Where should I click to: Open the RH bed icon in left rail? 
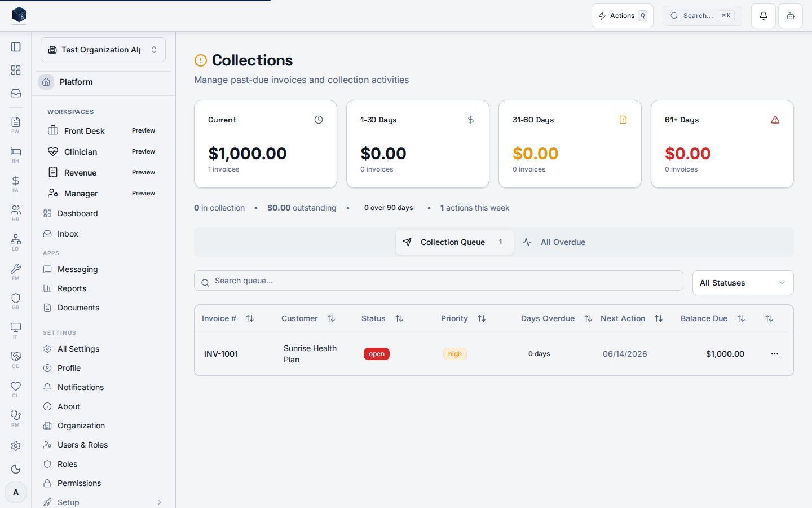(16, 154)
